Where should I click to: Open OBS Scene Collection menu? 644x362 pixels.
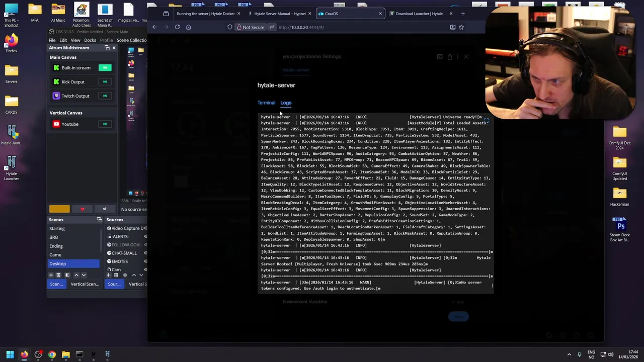(x=131, y=40)
